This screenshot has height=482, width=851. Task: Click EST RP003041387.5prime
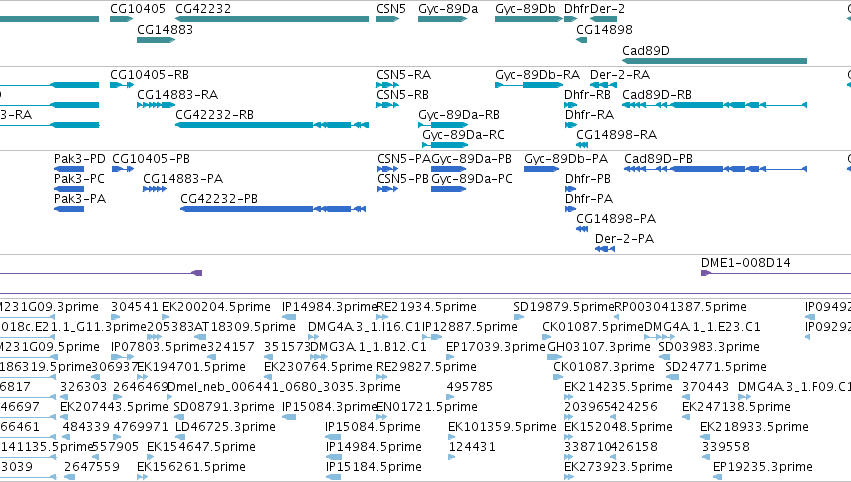[680, 307]
